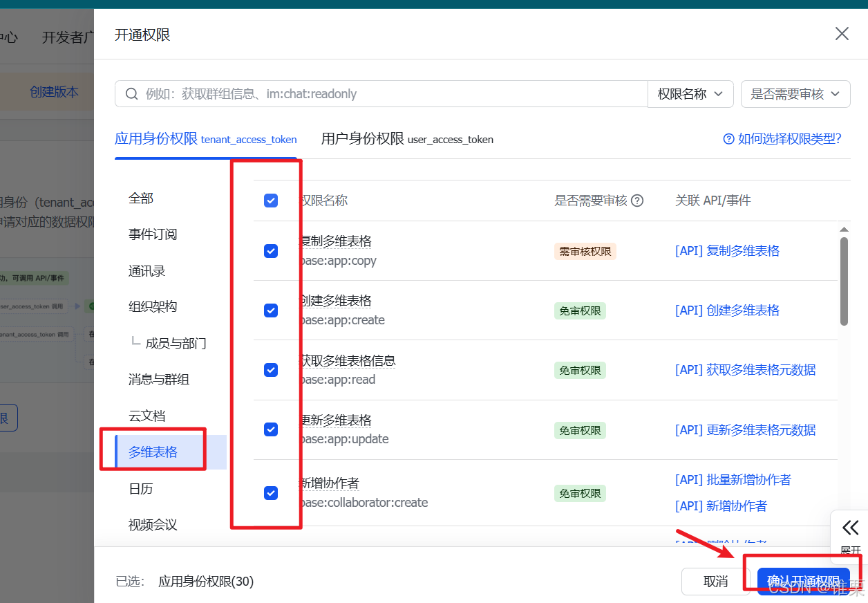Click the permission search input field

tap(381, 94)
